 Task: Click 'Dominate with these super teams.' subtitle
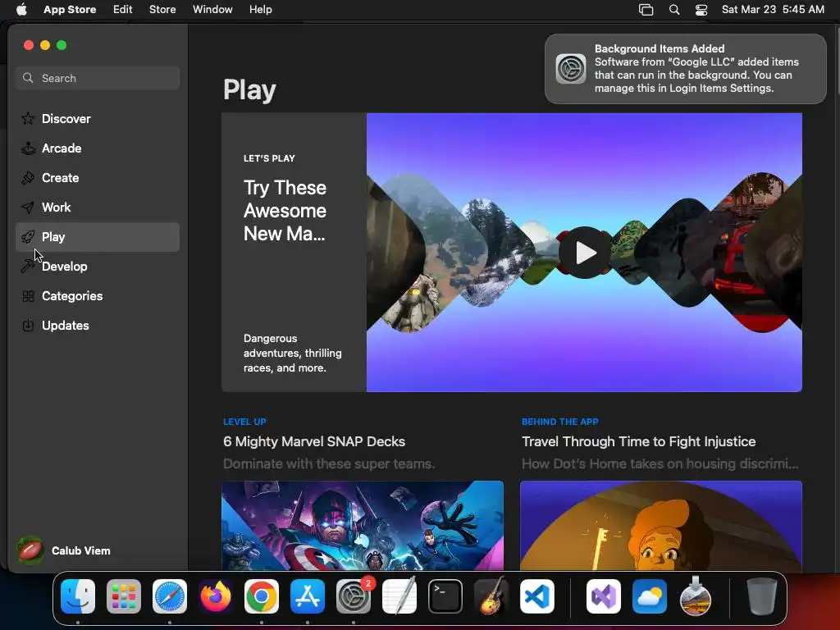pos(329,464)
